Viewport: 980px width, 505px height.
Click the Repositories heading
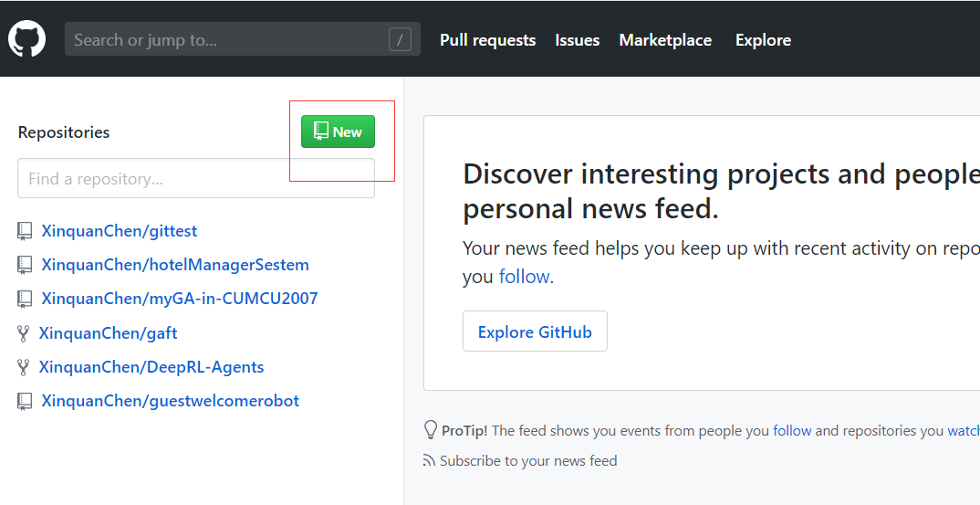coord(64,132)
